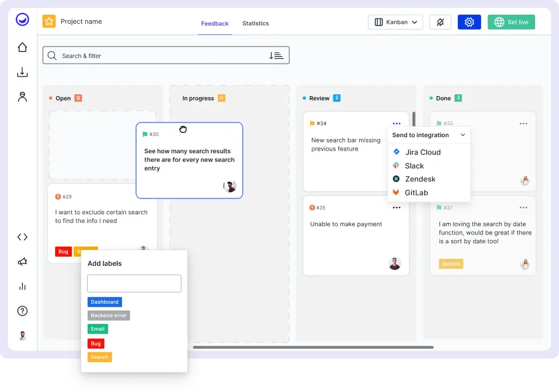Open announcements via the megaphone sidebar icon
Viewport: 559px width, 392px height.
(22, 262)
